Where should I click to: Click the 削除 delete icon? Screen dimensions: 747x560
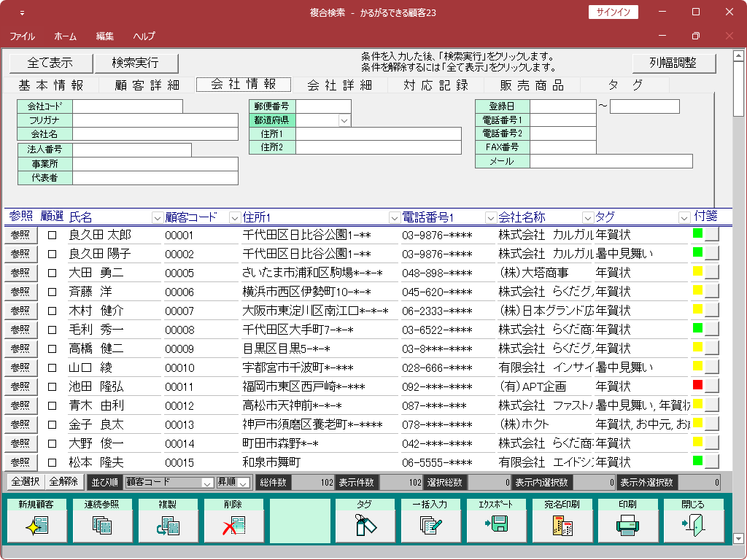click(234, 526)
